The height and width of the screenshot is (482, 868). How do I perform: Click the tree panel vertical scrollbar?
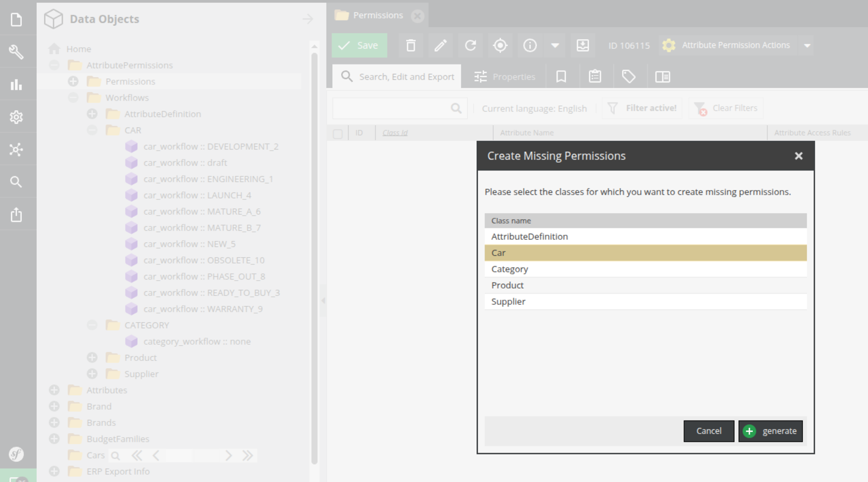tap(314, 259)
